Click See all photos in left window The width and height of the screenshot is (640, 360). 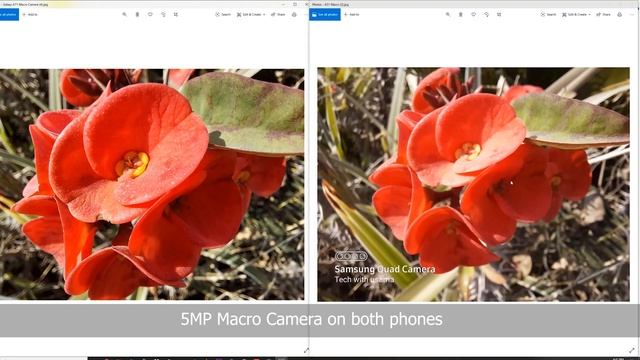coord(9,14)
